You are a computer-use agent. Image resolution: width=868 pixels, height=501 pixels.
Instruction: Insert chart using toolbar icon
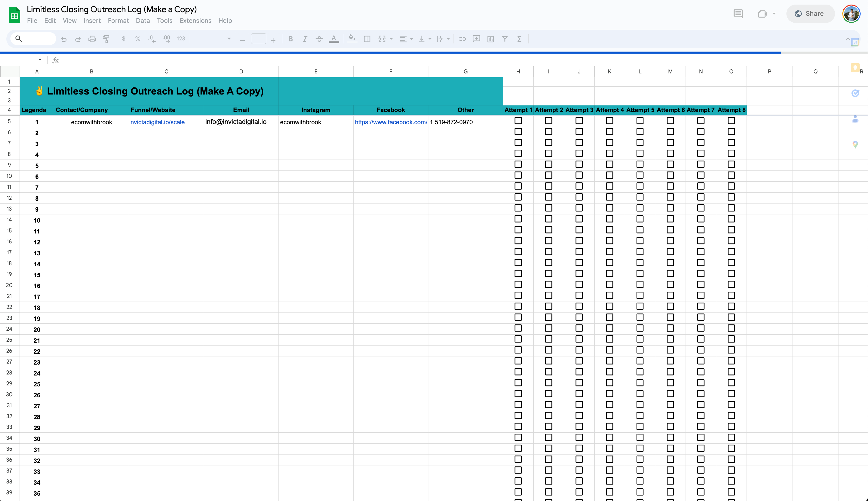(491, 39)
